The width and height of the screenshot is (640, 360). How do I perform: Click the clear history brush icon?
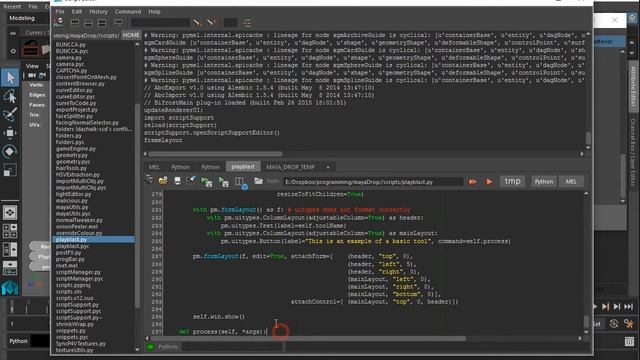pos(197,23)
